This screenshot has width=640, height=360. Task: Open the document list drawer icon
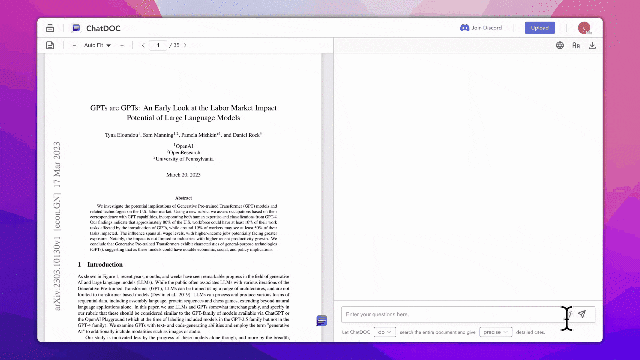(50, 28)
